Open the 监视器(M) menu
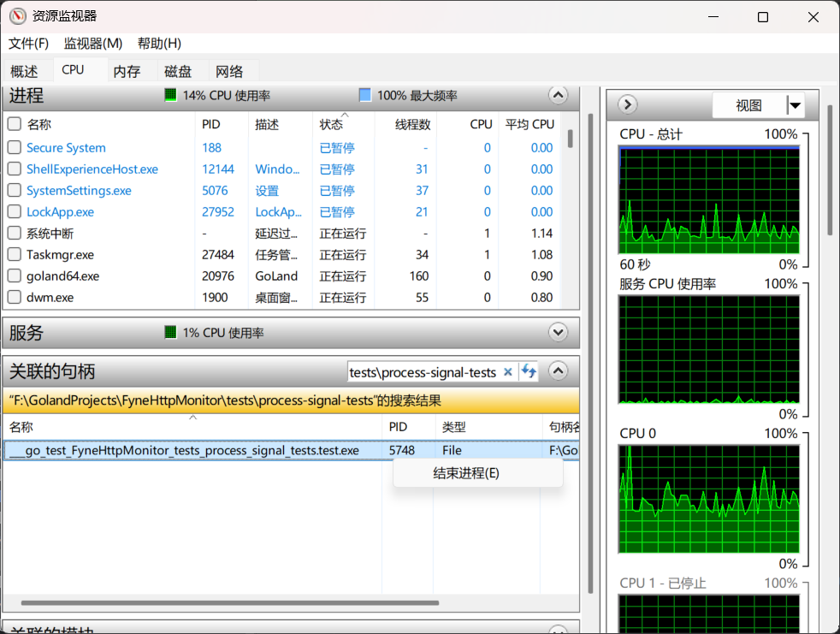This screenshot has width=840, height=634. (93, 43)
